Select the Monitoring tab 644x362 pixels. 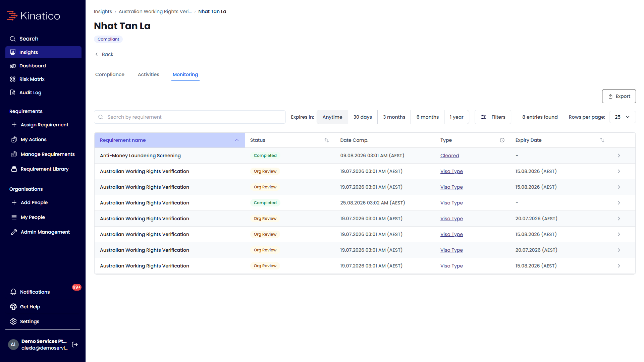(x=185, y=74)
